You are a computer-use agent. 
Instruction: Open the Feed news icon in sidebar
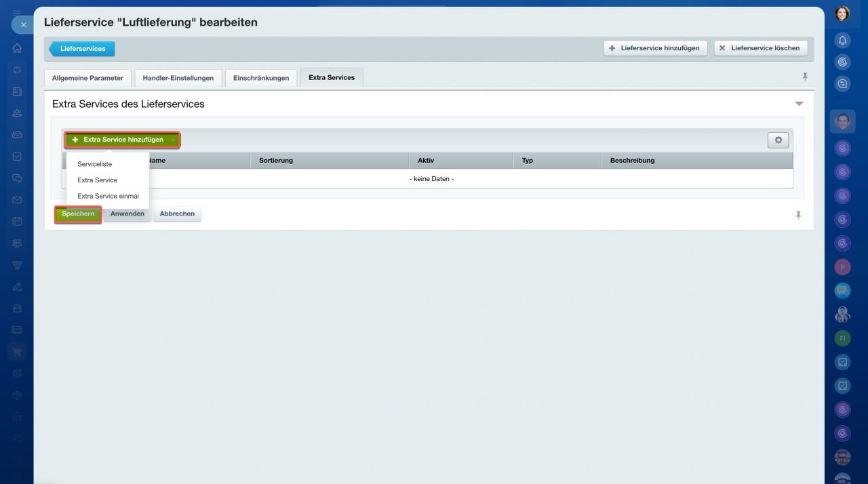(x=17, y=91)
